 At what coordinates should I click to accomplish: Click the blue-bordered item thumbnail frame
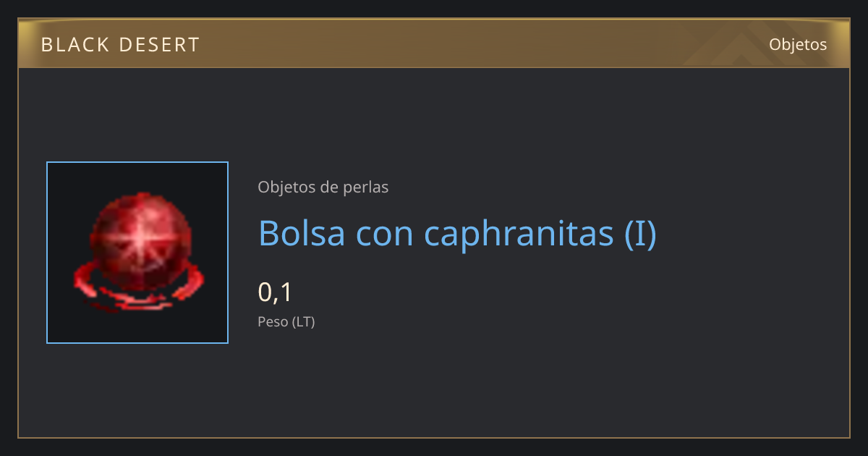tap(137, 253)
